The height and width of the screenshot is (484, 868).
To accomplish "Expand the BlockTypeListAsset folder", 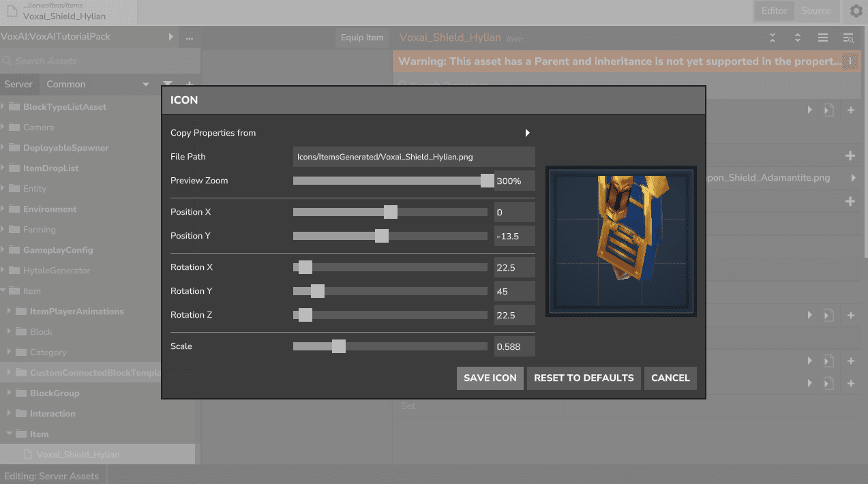I will pyautogui.click(x=3, y=107).
